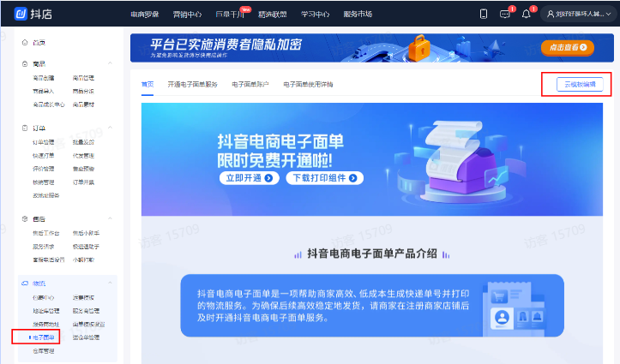Open 订单管理 in the sidebar
Viewport: 620px width, 364px height.
43,142
